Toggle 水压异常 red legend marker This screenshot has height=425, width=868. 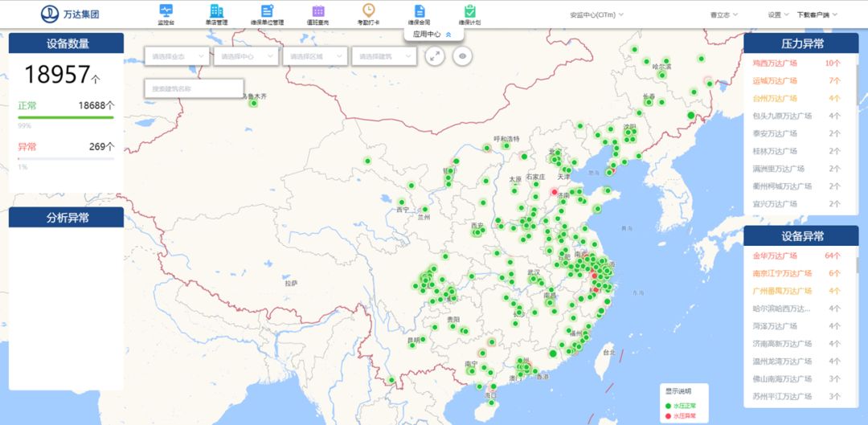tap(668, 416)
